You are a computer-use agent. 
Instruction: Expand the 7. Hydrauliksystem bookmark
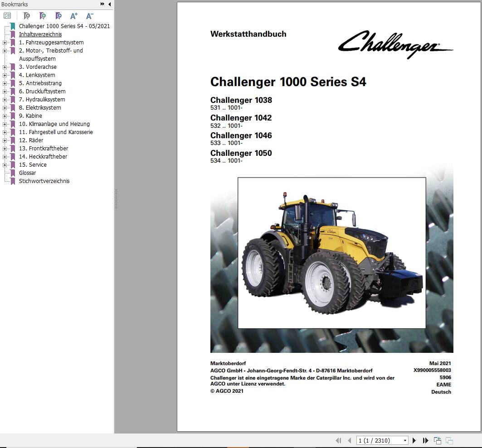5,100
